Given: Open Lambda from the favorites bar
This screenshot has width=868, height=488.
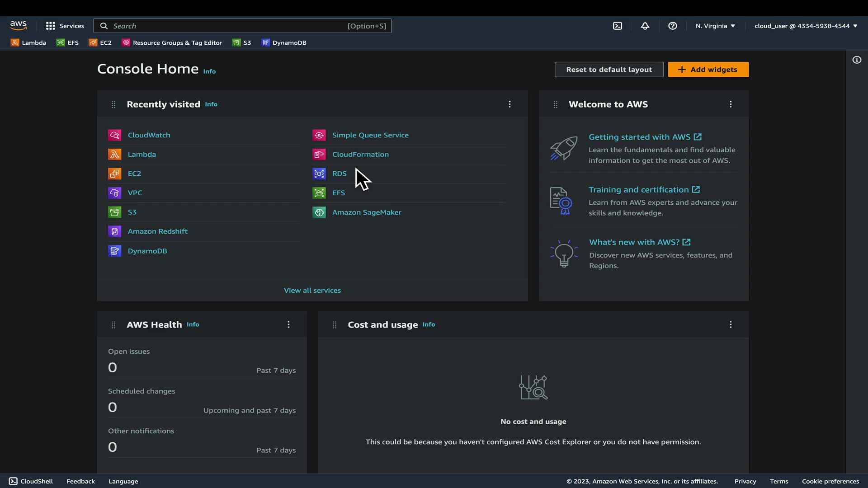Looking at the screenshot, I should pyautogui.click(x=28, y=42).
